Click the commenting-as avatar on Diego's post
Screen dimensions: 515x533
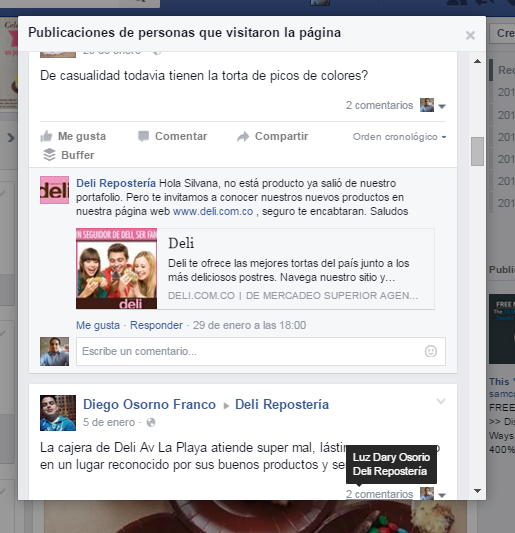click(x=427, y=493)
